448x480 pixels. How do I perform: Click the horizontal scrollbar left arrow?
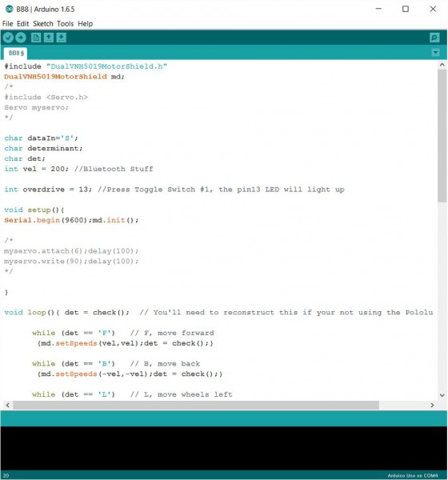click(8, 405)
